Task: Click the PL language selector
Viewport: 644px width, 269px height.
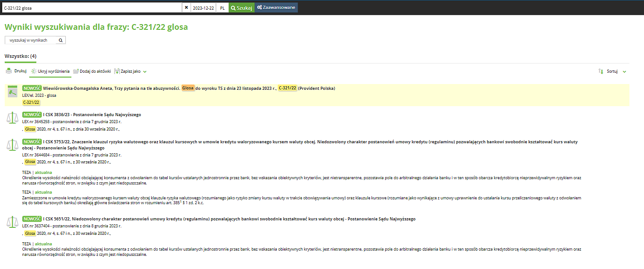Action: tap(223, 7)
